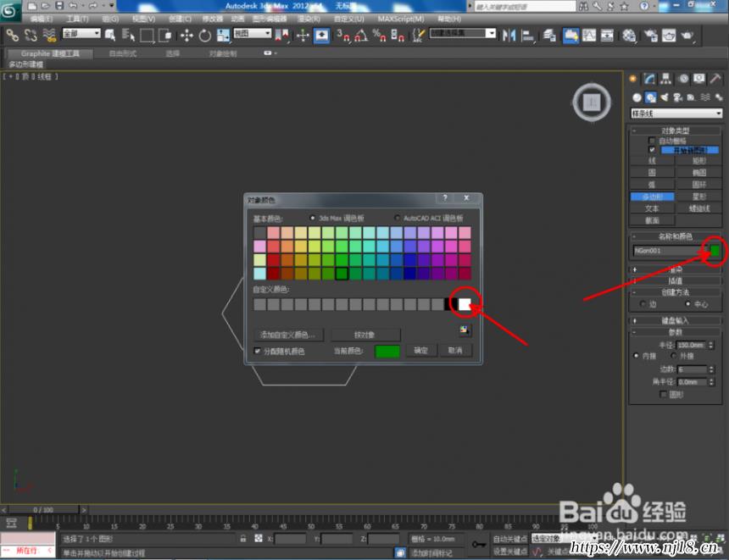Image resolution: width=729 pixels, height=560 pixels.
Task: Toggle the Percent Snap icon
Action: coord(380,36)
